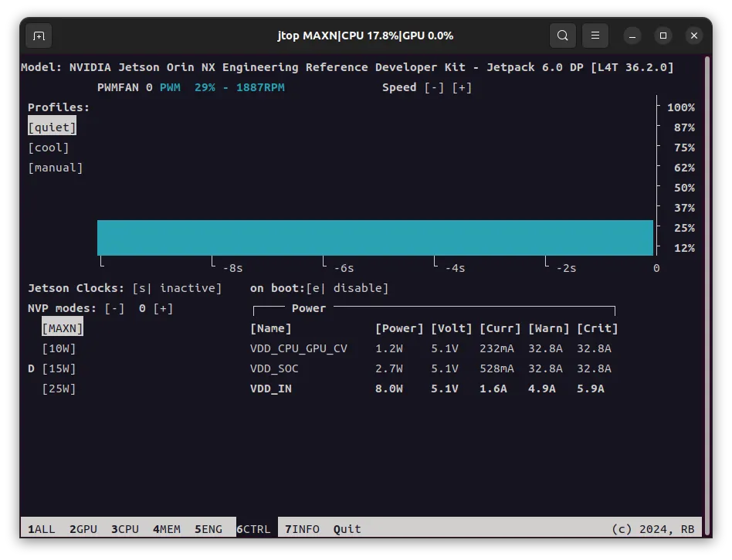Click the teal fan speed graph bar
732x560 pixels.
(375, 238)
